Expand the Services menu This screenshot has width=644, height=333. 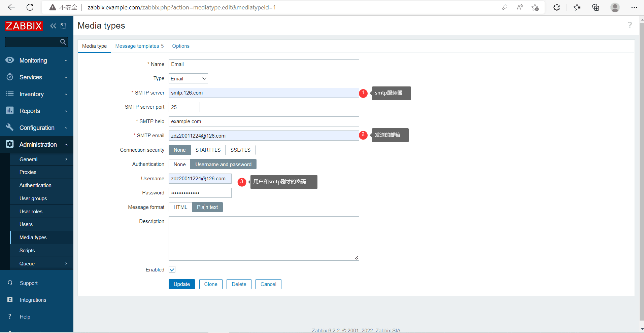tap(37, 77)
